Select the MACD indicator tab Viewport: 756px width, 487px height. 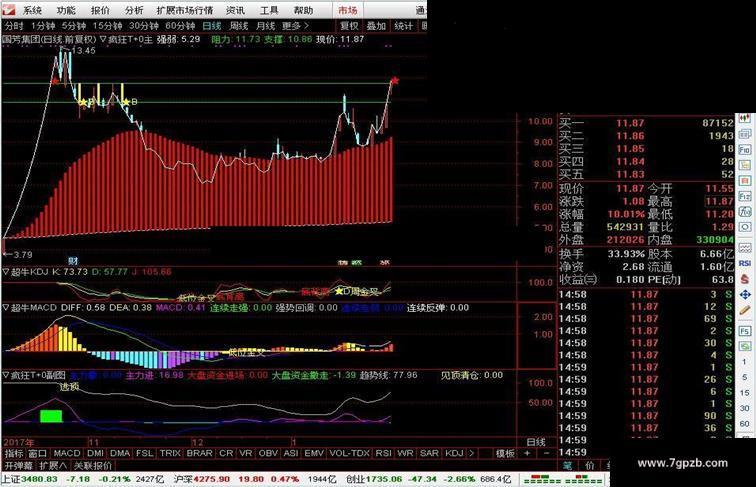(x=67, y=453)
